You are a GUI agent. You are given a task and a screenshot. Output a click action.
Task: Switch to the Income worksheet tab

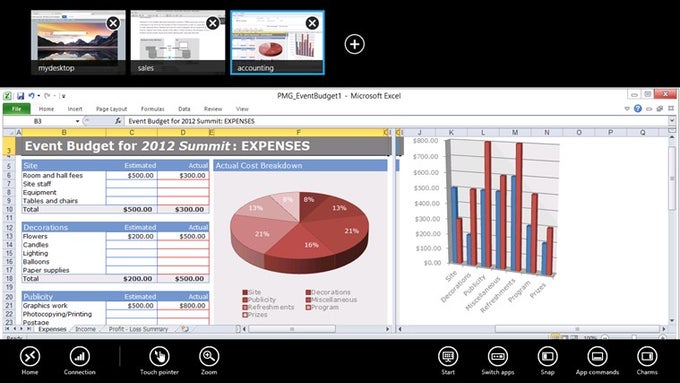pos(85,329)
